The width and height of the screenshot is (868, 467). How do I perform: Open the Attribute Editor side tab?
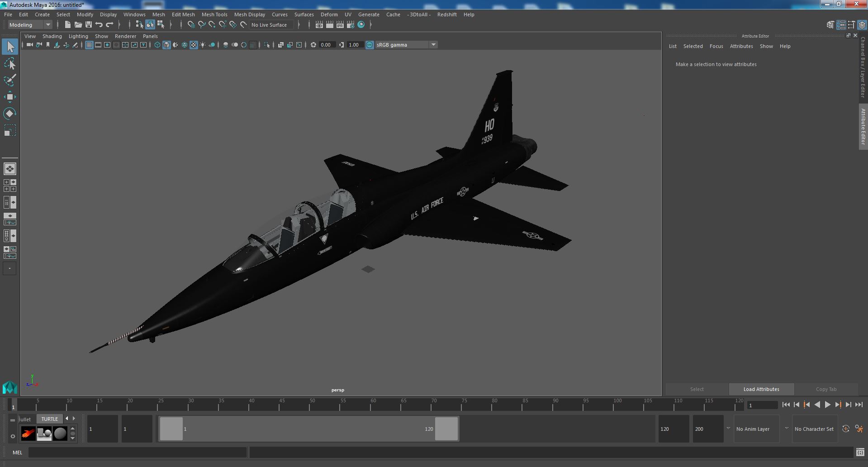(863, 127)
